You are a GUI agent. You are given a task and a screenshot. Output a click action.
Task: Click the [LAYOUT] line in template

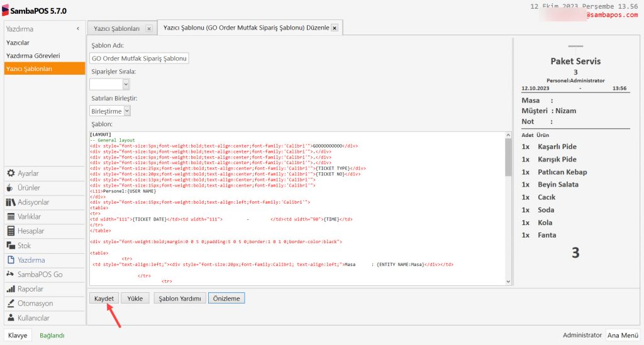100,134
